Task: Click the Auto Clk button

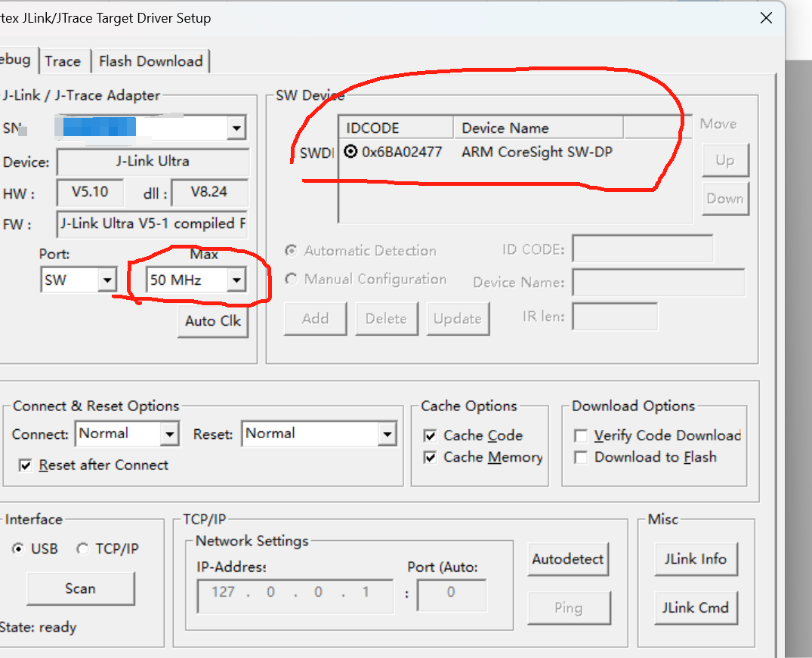Action: click(x=213, y=321)
